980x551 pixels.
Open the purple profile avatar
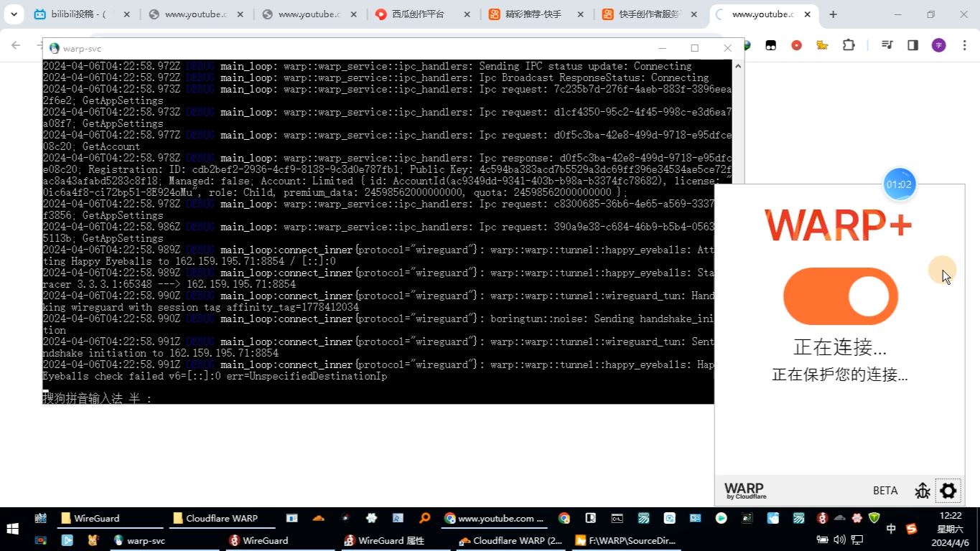[939, 45]
